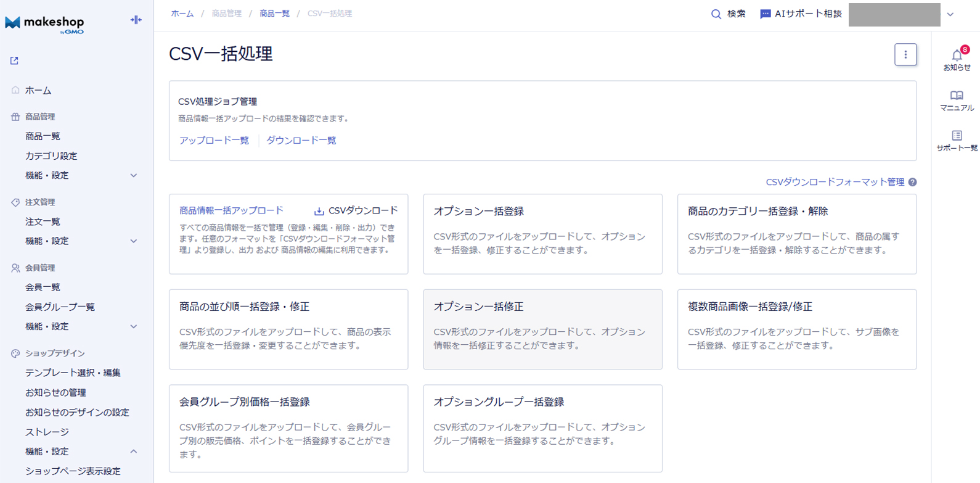The width and height of the screenshot is (980, 483).
Task: Open お知らせのデザインの設定 in sidebar
Action: (77, 413)
